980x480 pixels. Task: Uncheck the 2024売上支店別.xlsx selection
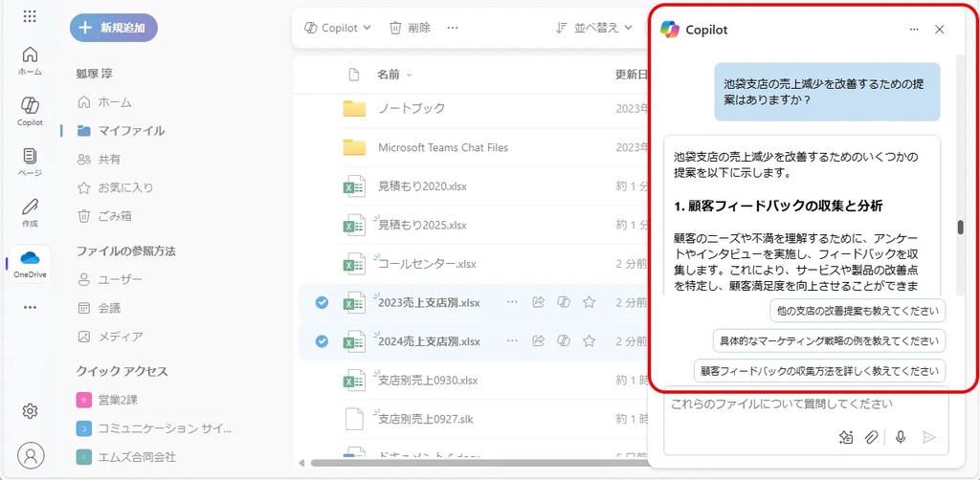click(322, 340)
